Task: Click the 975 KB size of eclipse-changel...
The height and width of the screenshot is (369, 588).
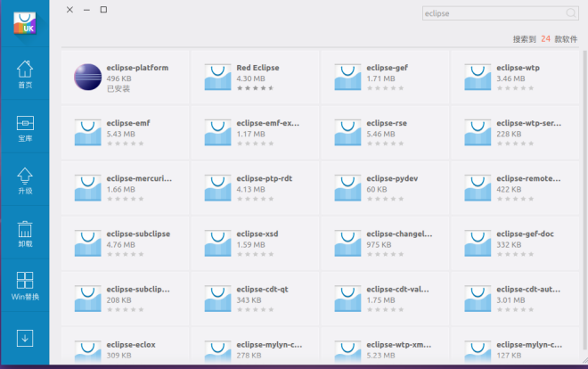Action: (379, 245)
